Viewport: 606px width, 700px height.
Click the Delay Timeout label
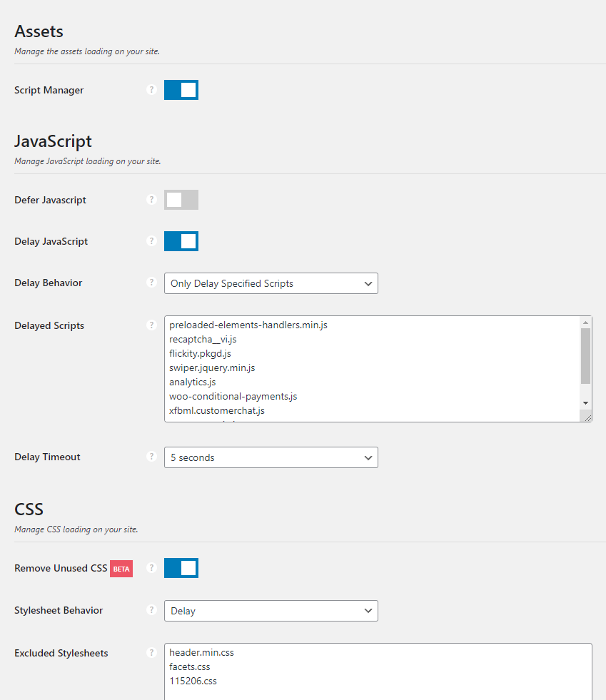point(47,457)
